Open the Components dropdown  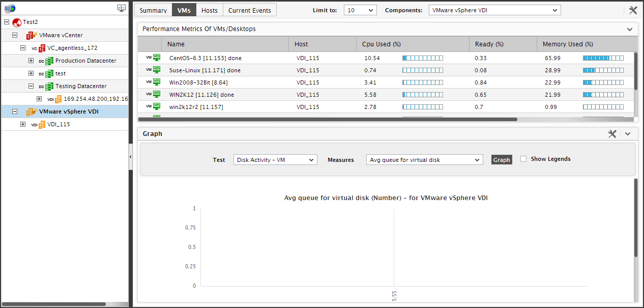[495, 10]
